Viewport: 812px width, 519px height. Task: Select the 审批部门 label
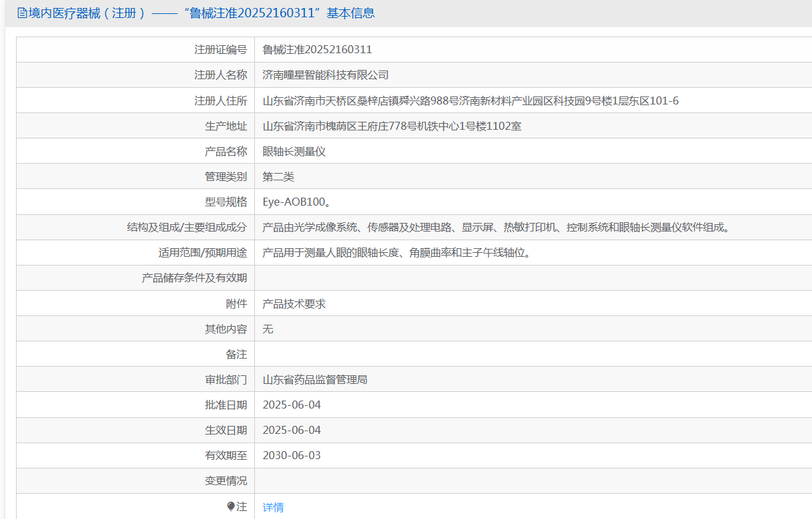(x=226, y=379)
